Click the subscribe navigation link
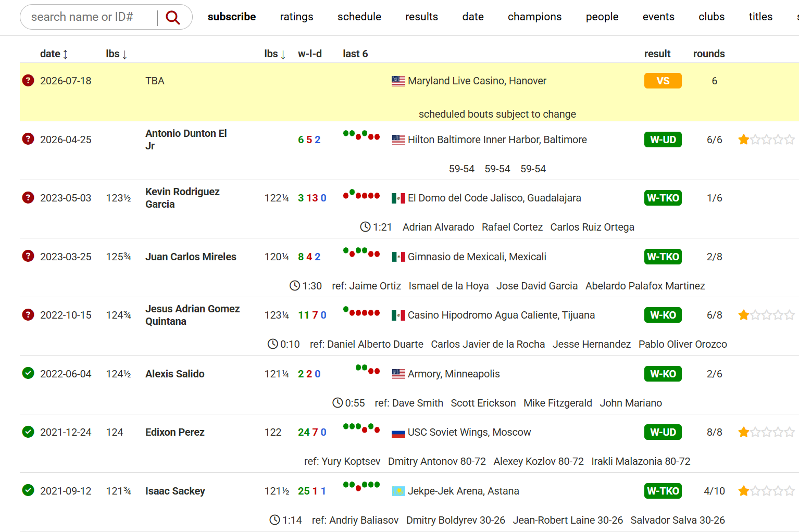This screenshot has width=799, height=532. [x=232, y=17]
